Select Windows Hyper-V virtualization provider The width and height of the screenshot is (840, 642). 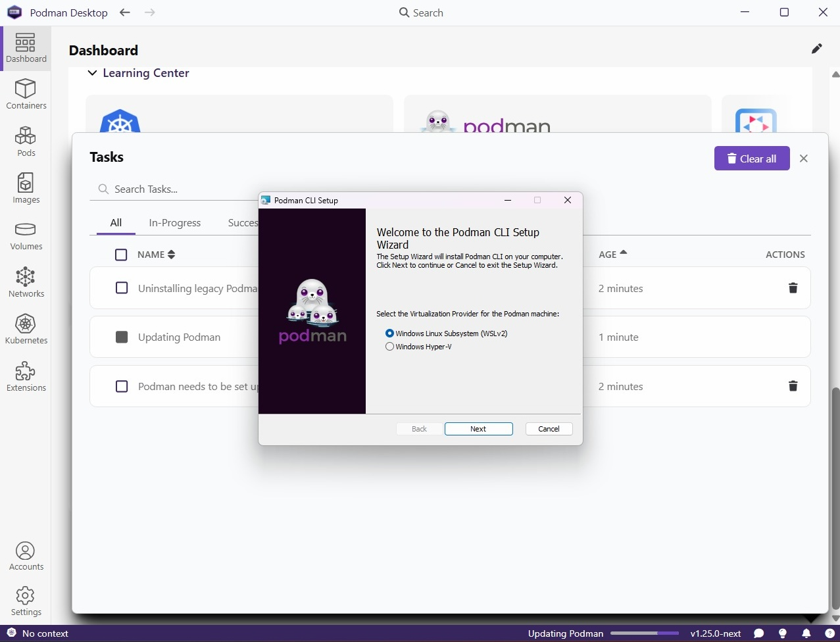pos(390,347)
